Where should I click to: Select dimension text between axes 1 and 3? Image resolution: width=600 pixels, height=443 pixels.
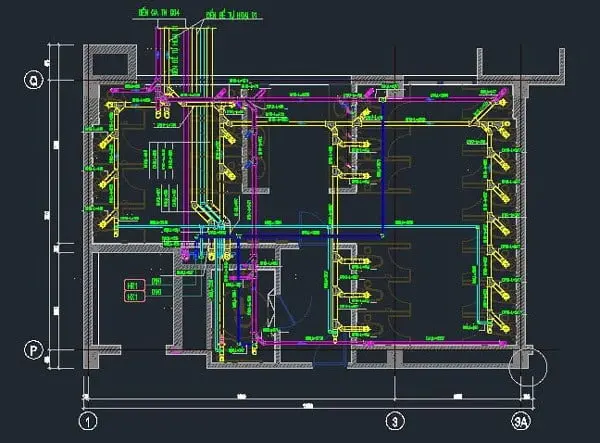241,396
